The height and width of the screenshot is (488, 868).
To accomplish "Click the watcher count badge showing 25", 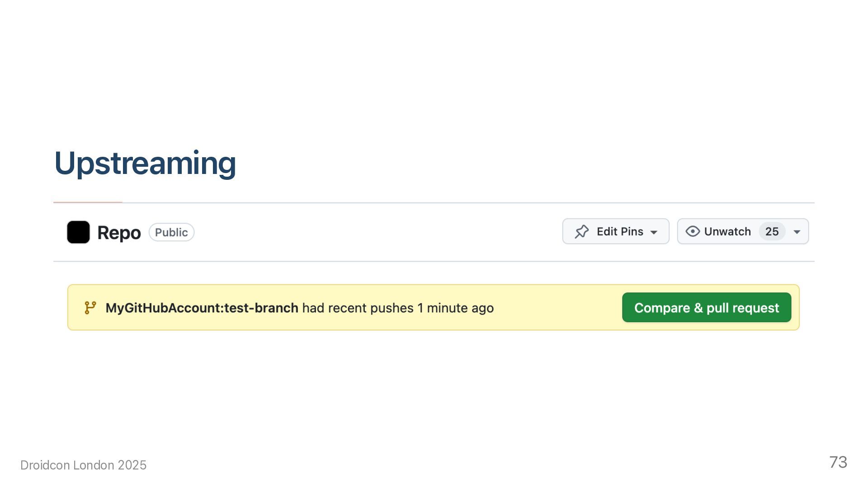I will tap(772, 232).
